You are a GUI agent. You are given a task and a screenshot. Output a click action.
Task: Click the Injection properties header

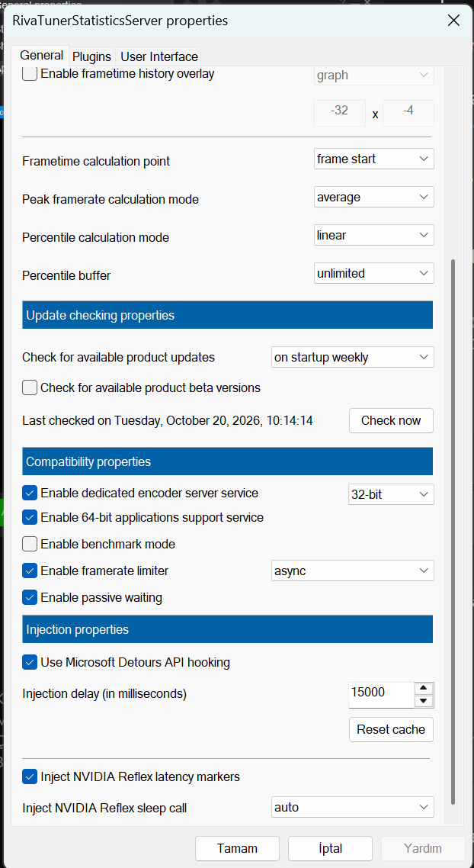pyautogui.click(x=227, y=629)
